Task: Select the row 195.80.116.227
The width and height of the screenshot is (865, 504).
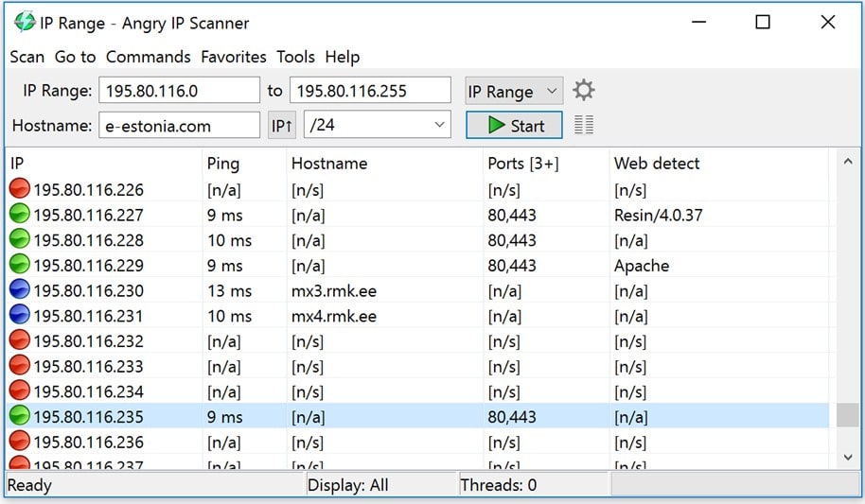Action: 417,215
